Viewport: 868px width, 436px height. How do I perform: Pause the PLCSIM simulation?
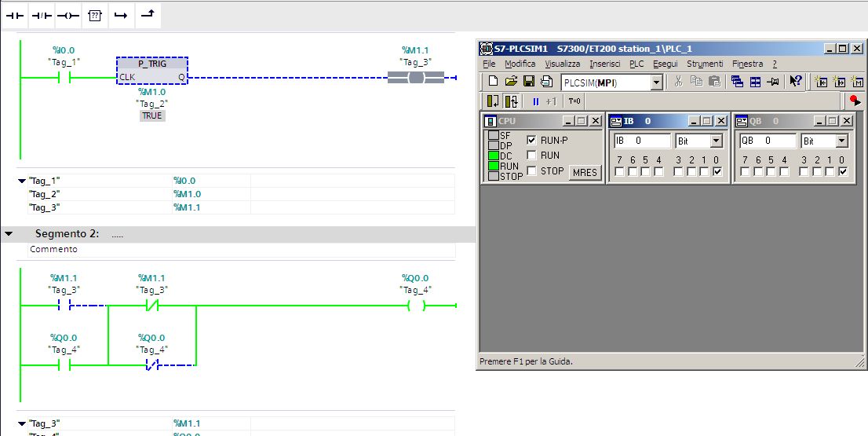(x=536, y=101)
